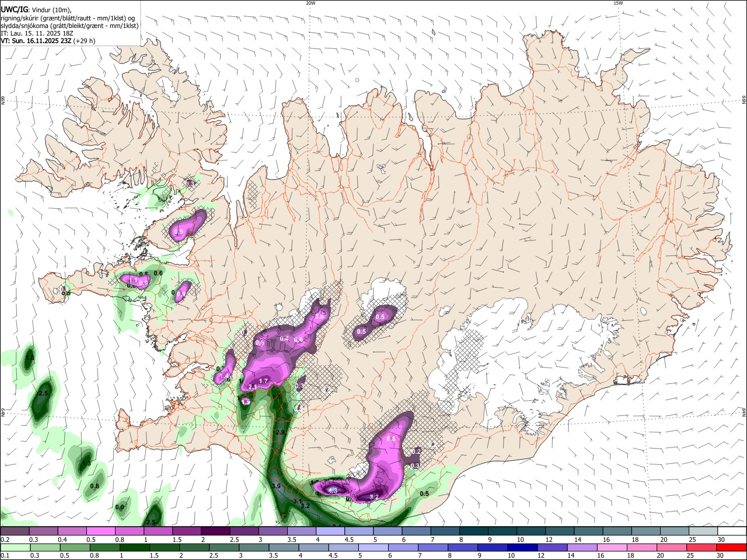Click the snow scale swatch from 3 to 3.5
The image size is (747, 560).
pyautogui.click(x=273, y=531)
